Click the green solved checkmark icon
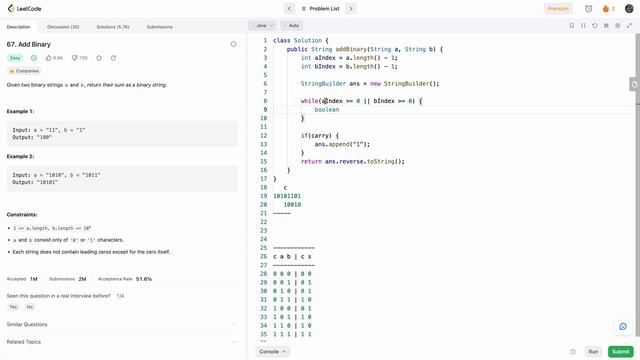This screenshot has width=640, height=360. (34, 58)
